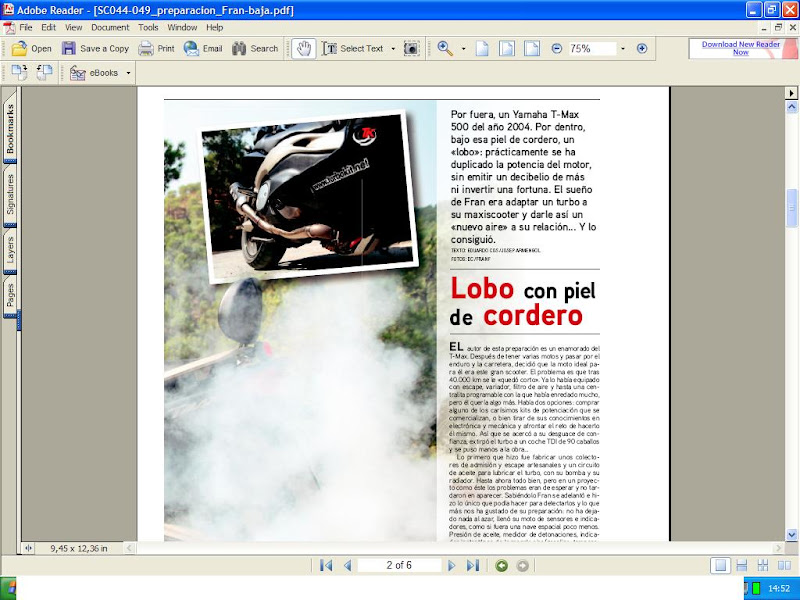
Task: Choose the Snapshot camera tool
Action: point(411,48)
